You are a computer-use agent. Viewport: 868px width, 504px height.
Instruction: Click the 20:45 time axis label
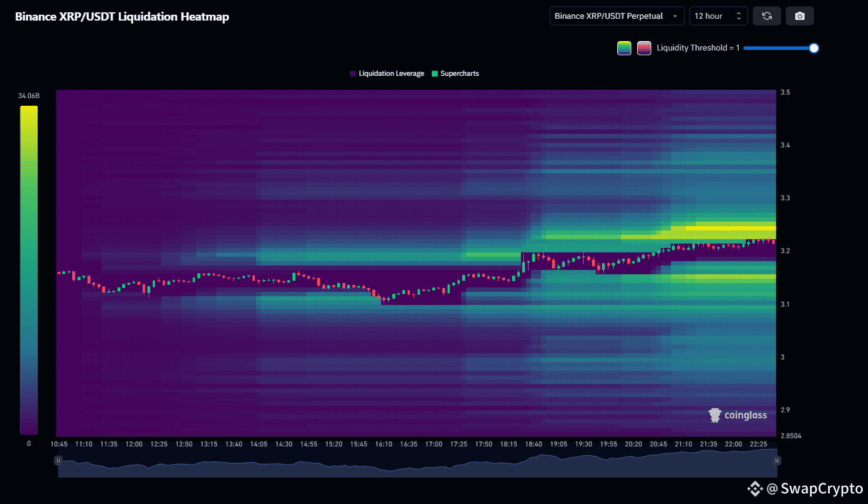(x=658, y=444)
